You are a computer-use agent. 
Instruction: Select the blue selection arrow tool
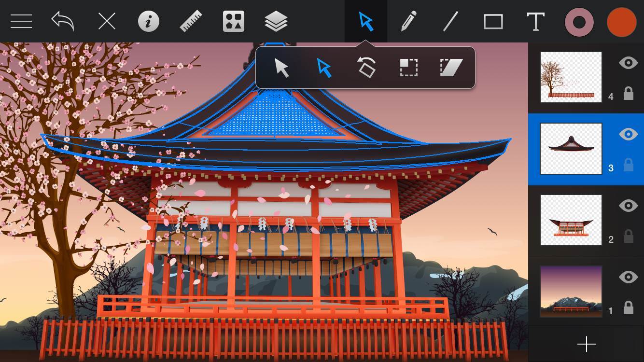pos(366,22)
